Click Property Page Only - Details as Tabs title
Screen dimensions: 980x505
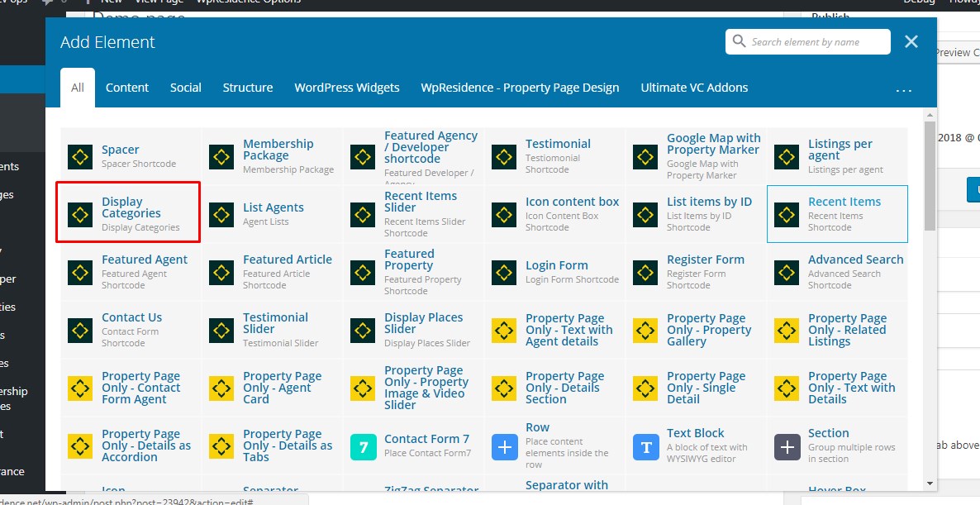pos(288,445)
